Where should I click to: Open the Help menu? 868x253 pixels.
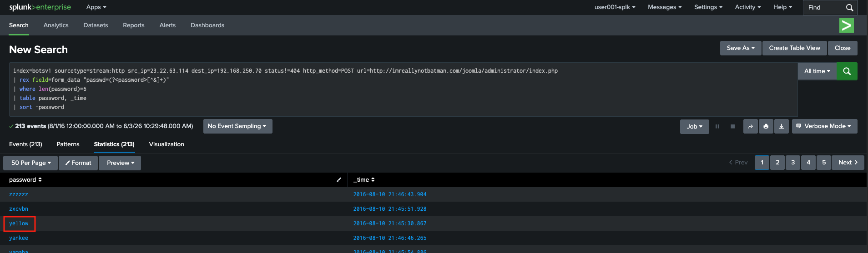point(782,7)
